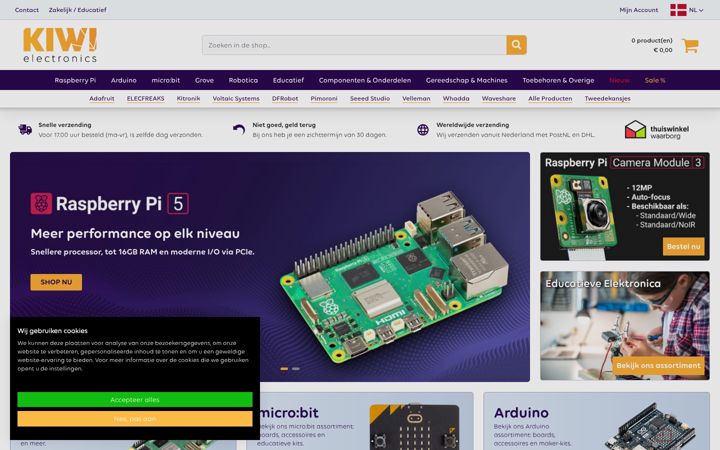Click 'Wereldwijde verzending' heading
This screenshot has width=720, height=450.
[472, 125]
